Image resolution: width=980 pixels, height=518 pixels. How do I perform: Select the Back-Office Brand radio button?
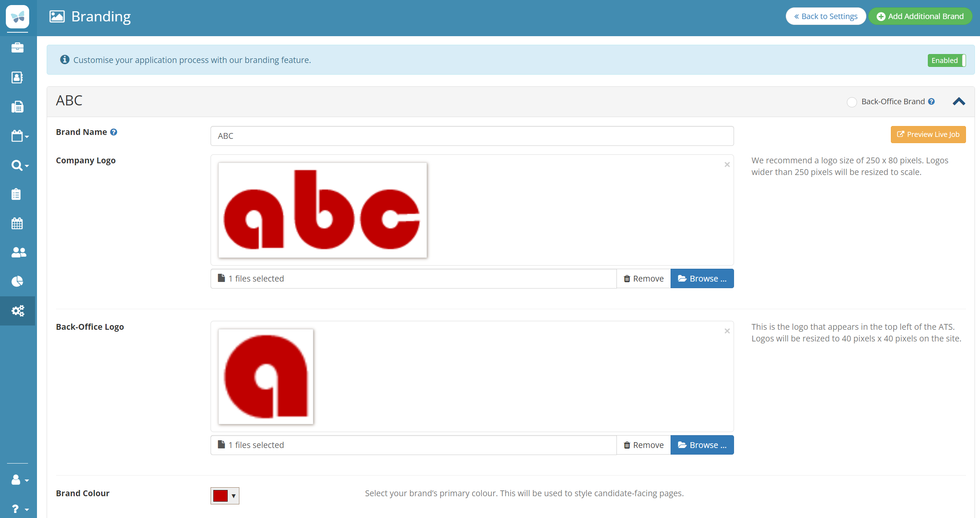coord(852,102)
